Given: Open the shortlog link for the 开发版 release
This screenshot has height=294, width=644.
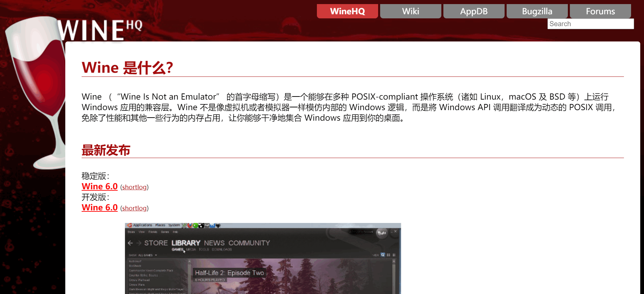Looking at the screenshot, I should (134, 208).
